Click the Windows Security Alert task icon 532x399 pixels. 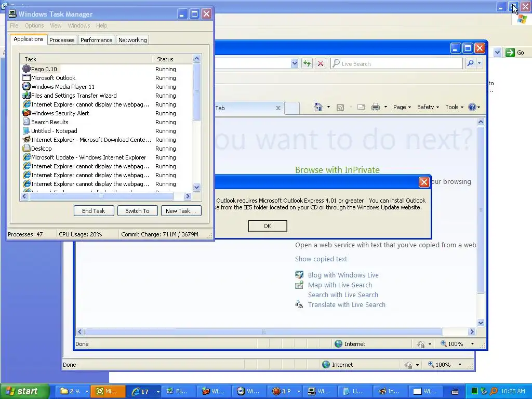26,113
